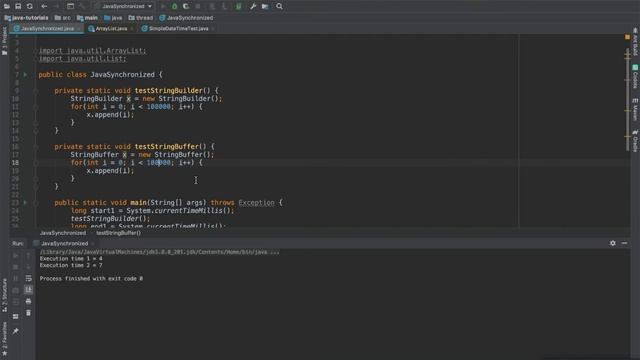
Task: Close the SimpleDateTimeTest.java tab
Action: (x=213, y=29)
